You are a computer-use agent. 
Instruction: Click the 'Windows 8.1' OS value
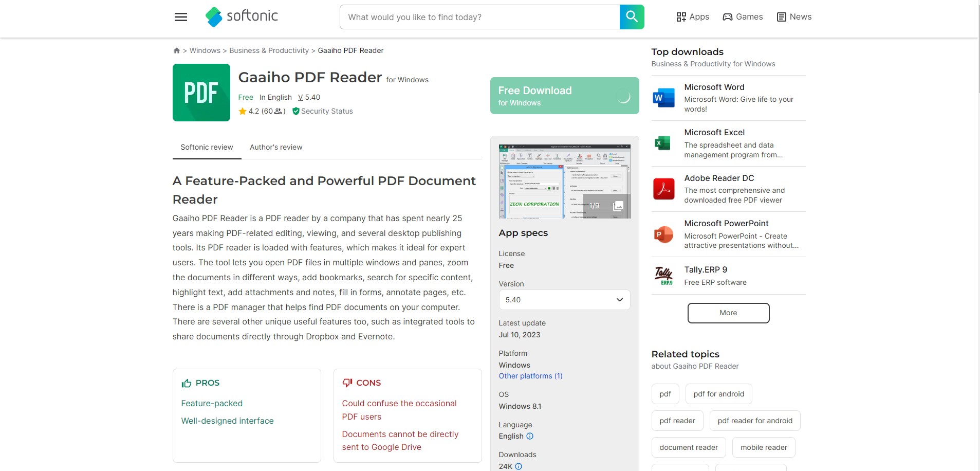click(x=520, y=406)
